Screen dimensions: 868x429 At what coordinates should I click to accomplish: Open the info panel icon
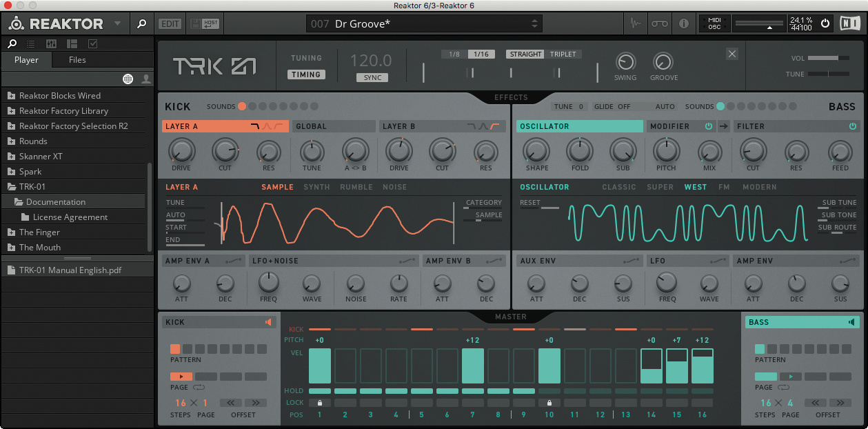point(683,23)
